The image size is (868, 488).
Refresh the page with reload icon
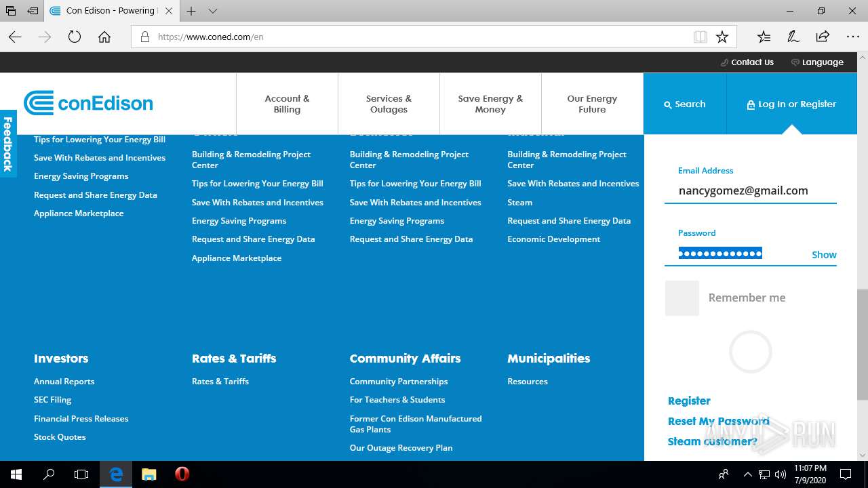click(75, 37)
